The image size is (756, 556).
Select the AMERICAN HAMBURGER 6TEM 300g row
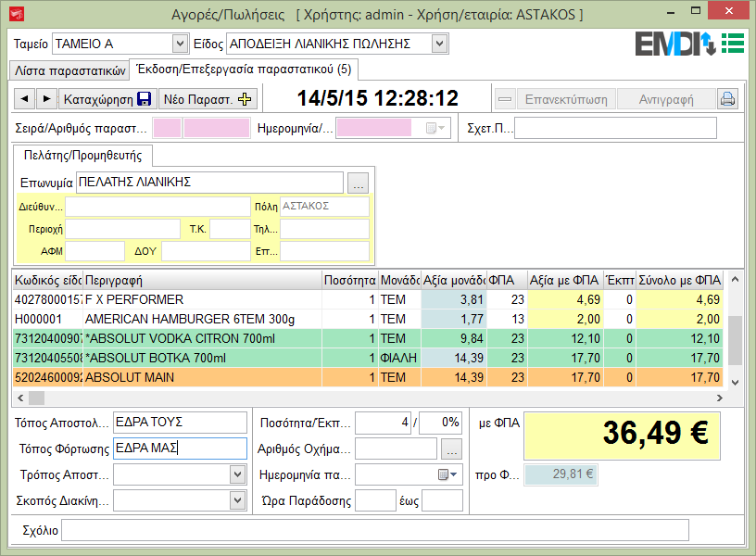368,319
